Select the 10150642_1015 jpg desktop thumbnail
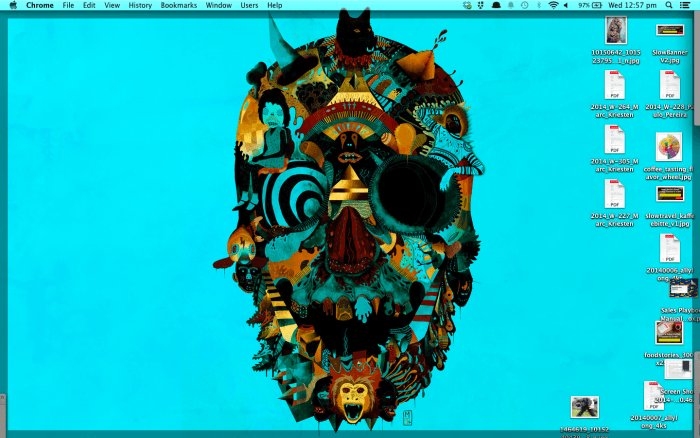Viewport: 700px width, 438px height. [616, 30]
